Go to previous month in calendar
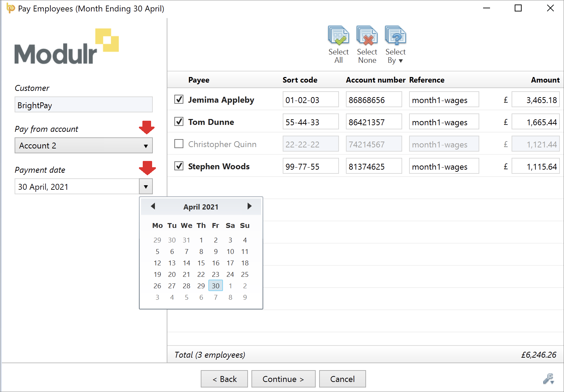Screen dimensions: 564x392 (153, 206)
